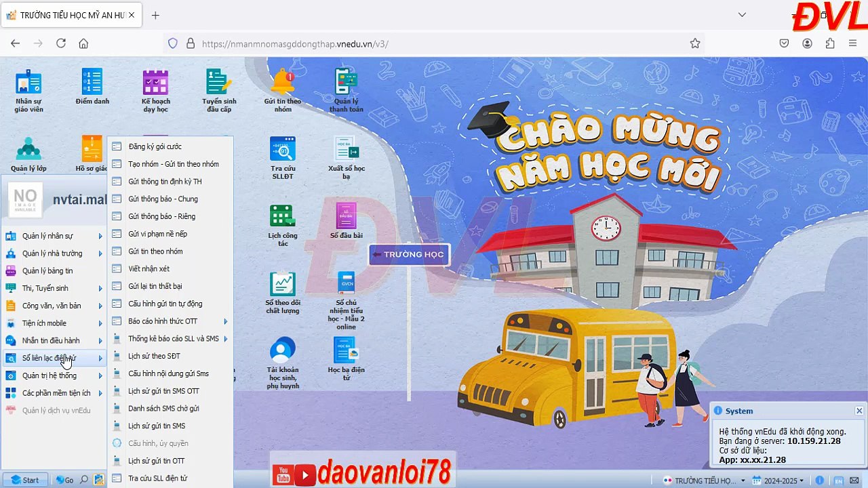Select Tạo nhóm - Gửi tin theo nhóm
The height and width of the screenshot is (488, 868).
point(170,164)
